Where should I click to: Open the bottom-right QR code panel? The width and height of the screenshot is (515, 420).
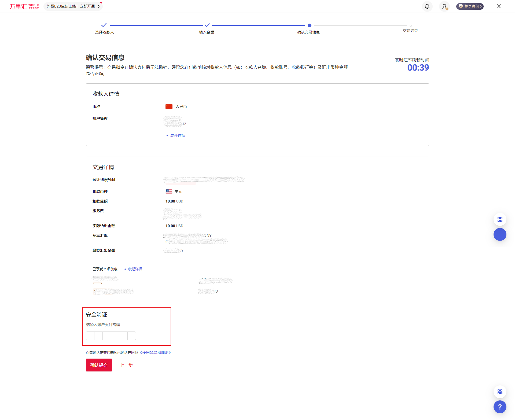[x=499, y=392]
